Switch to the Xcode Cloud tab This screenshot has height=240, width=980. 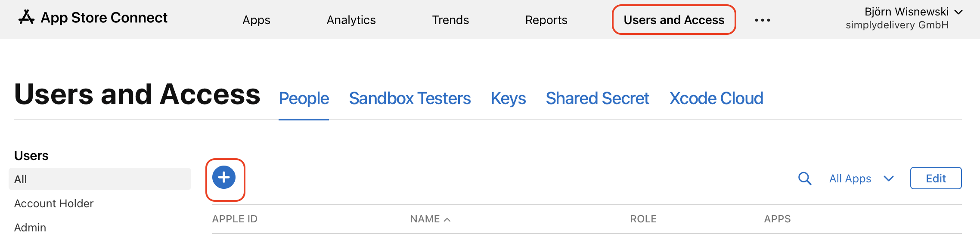716,98
